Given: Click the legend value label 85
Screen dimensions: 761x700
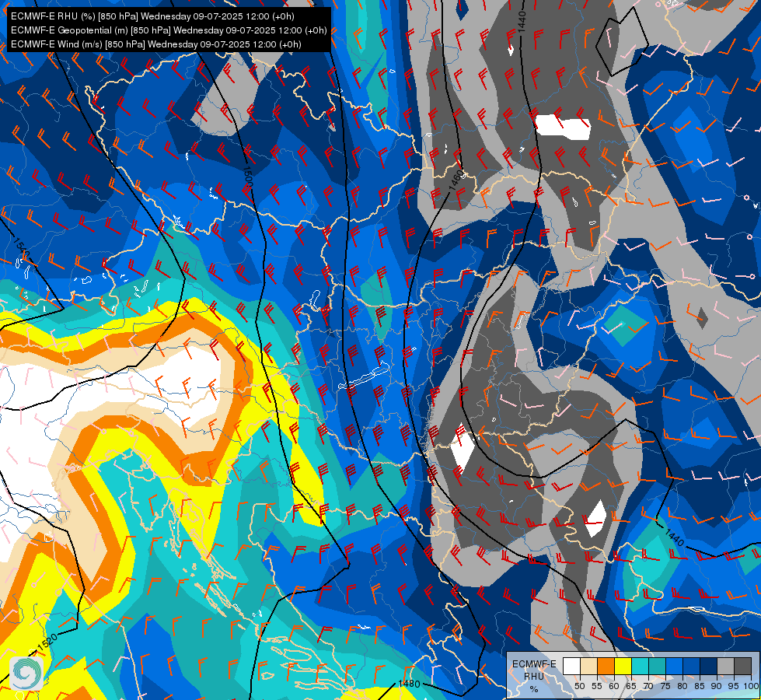Looking at the screenshot, I should coord(700,686).
